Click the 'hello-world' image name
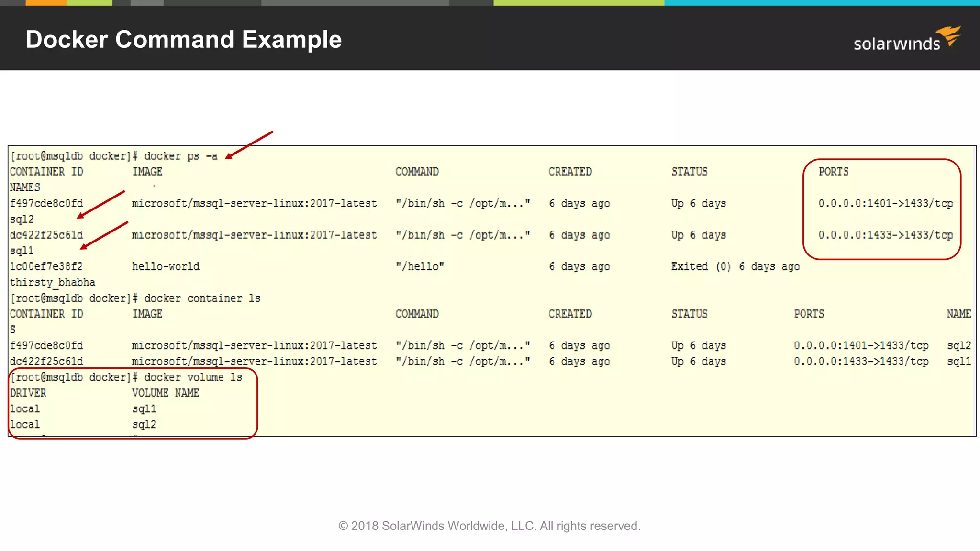 [166, 267]
